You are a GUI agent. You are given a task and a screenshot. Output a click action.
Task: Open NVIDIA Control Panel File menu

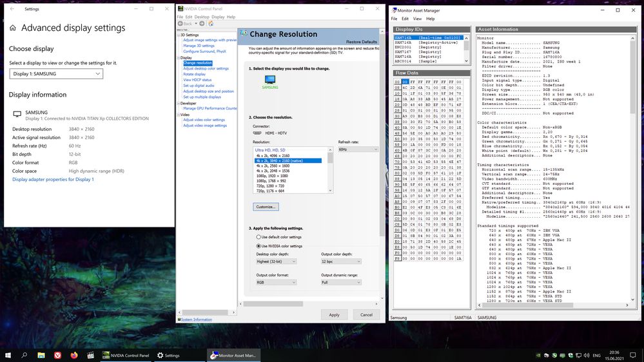[180, 17]
